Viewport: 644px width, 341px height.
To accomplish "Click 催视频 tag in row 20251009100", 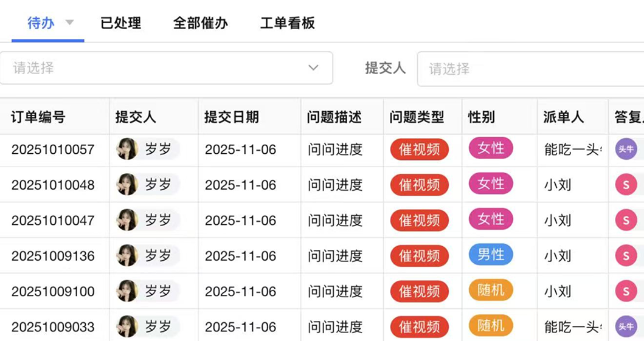I will pyautogui.click(x=420, y=291).
